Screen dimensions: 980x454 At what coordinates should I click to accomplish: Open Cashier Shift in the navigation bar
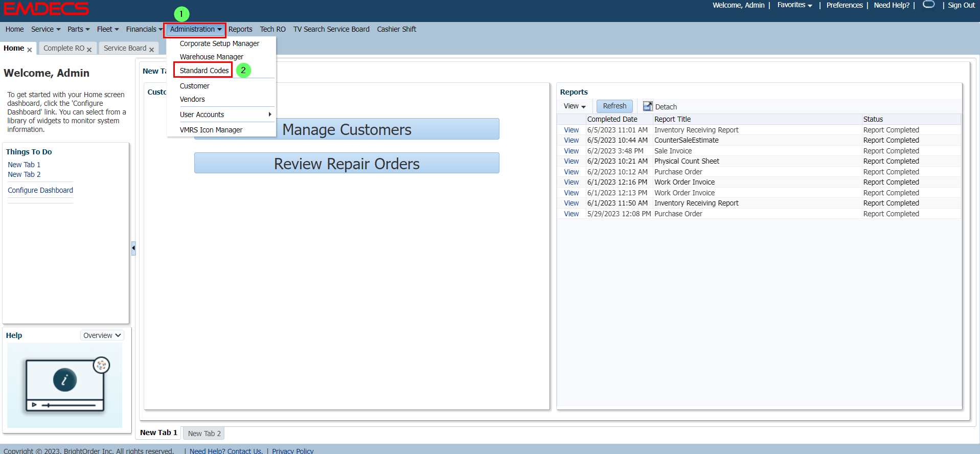pyautogui.click(x=397, y=29)
